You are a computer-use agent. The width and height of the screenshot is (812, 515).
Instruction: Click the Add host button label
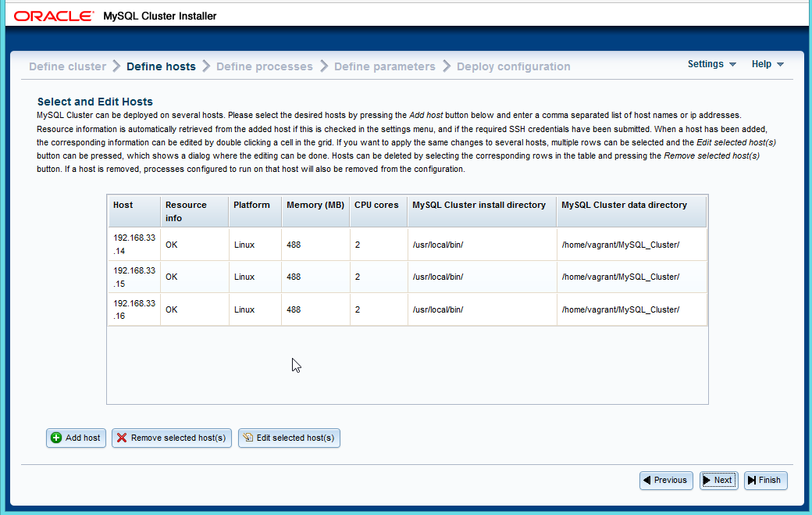(83, 438)
